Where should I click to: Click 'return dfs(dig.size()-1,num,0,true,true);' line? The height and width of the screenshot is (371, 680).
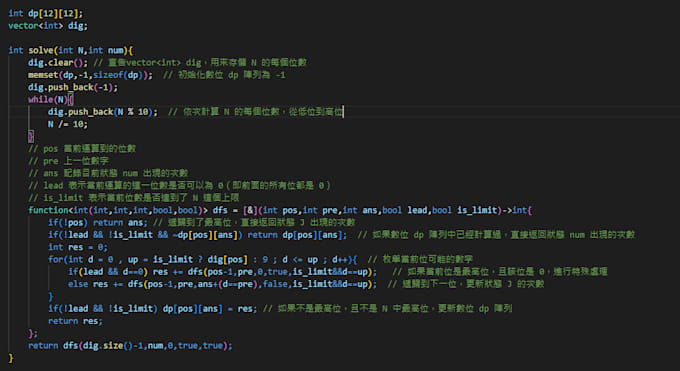[x=130, y=346]
